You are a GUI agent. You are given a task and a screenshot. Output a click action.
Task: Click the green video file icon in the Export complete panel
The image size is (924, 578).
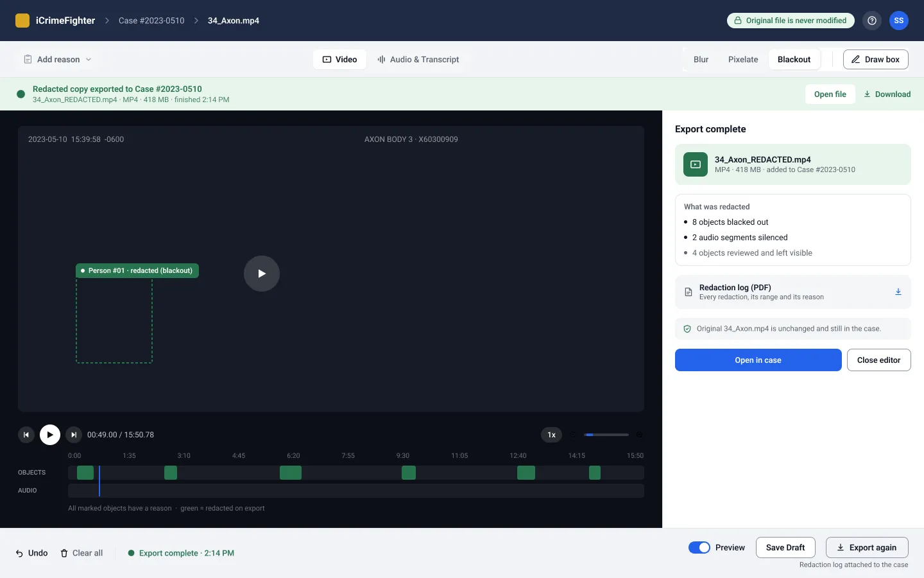pos(696,164)
